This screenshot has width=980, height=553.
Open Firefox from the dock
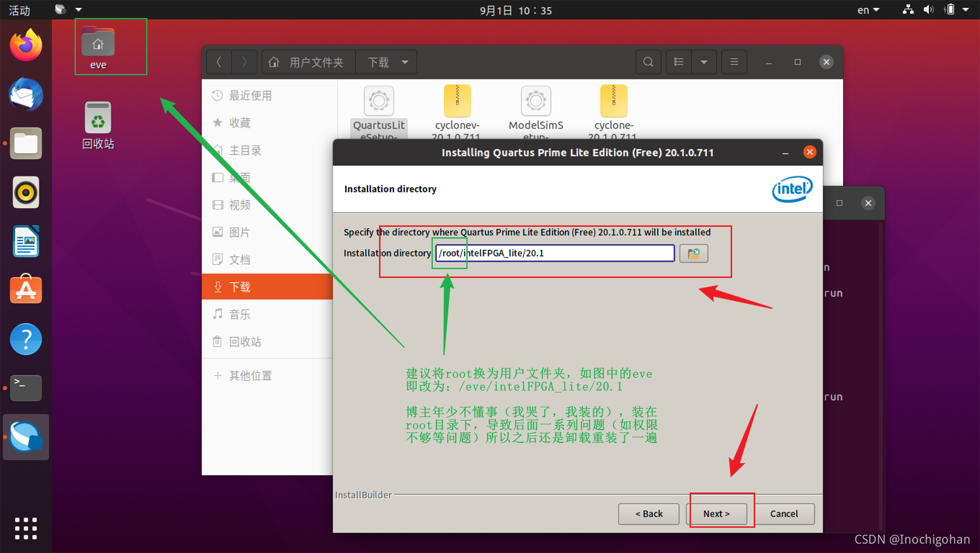[25, 45]
